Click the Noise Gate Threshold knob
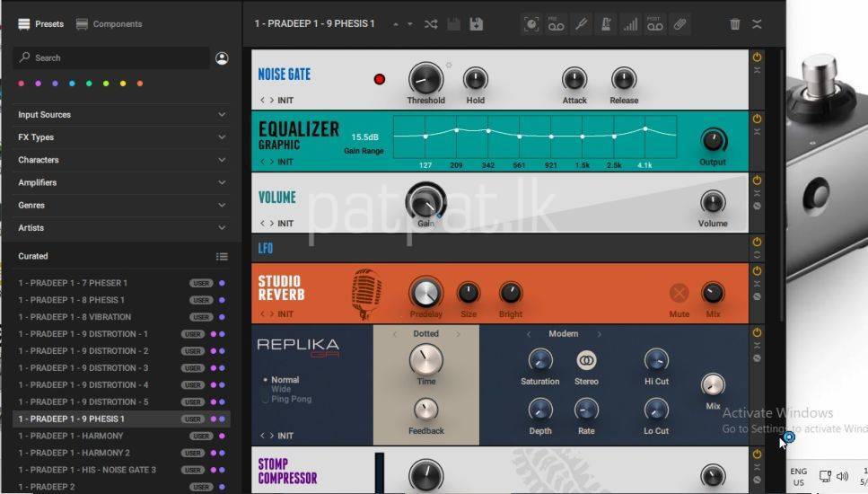868x494 pixels. (425, 79)
